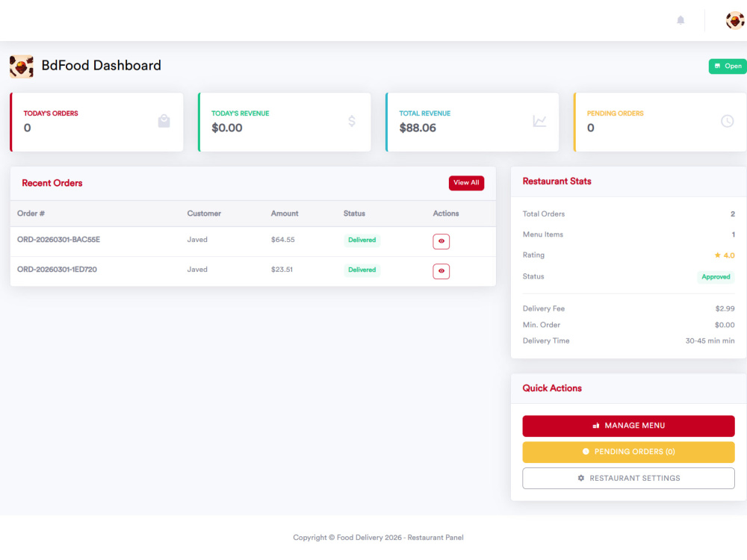Click the copyright Food Delivery 2026 footer text

click(378, 537)
